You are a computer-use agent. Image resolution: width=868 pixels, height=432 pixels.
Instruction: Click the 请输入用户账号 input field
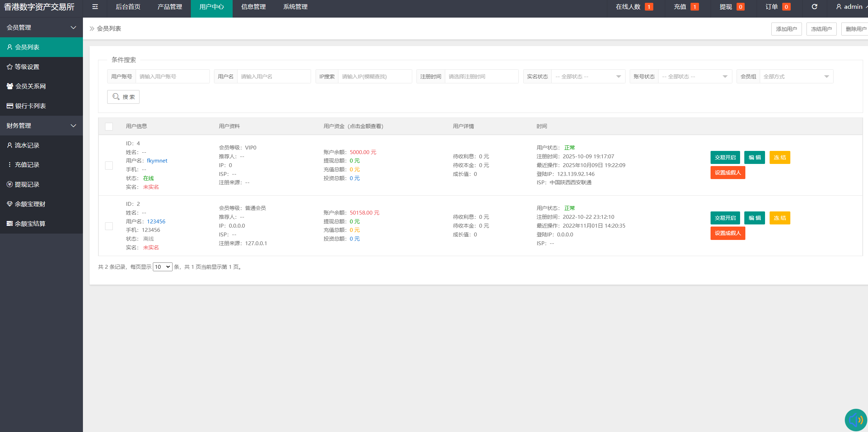click(x=172, y=76)
